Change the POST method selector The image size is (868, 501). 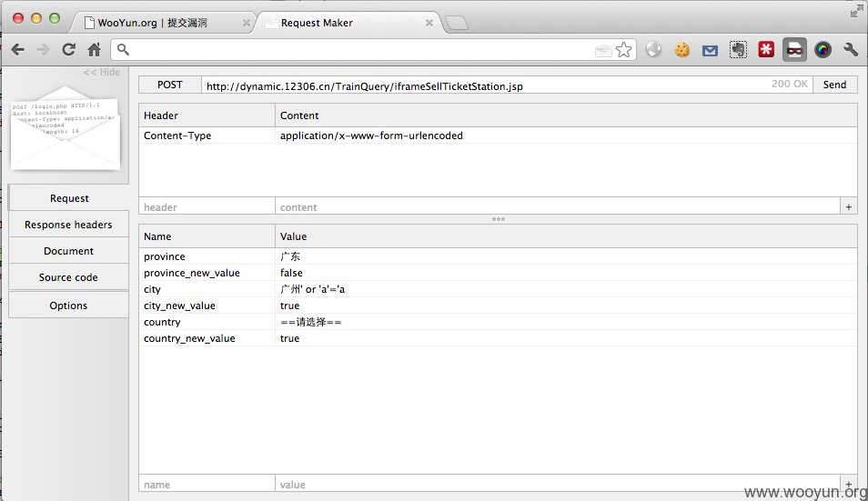tap(170, 85)
